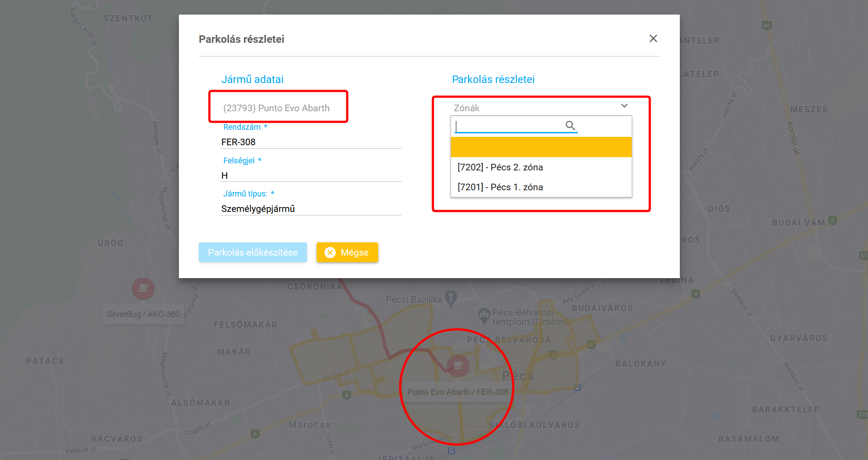868x460 pixels.
Task: Select the highlighted empty yellow zone option
Action: tap(541, 147)
